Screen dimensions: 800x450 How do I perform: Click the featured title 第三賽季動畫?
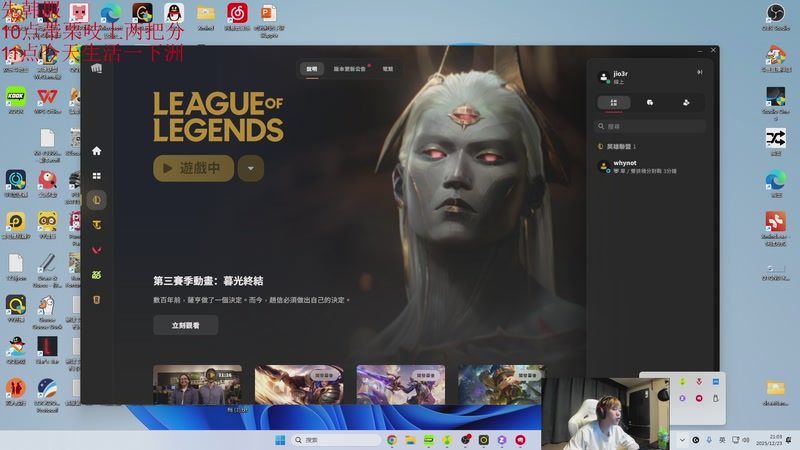pos(208,281)
